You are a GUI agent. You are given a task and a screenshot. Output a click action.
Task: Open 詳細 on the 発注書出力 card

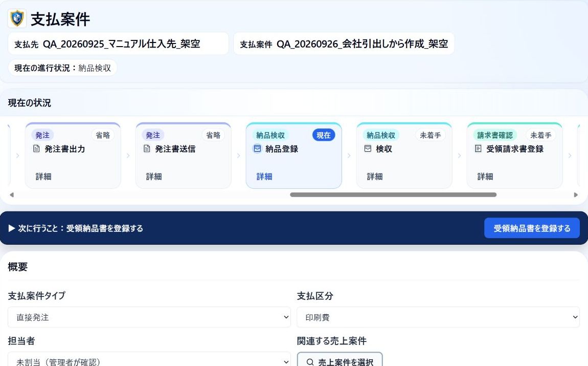(x=43, y=177)
